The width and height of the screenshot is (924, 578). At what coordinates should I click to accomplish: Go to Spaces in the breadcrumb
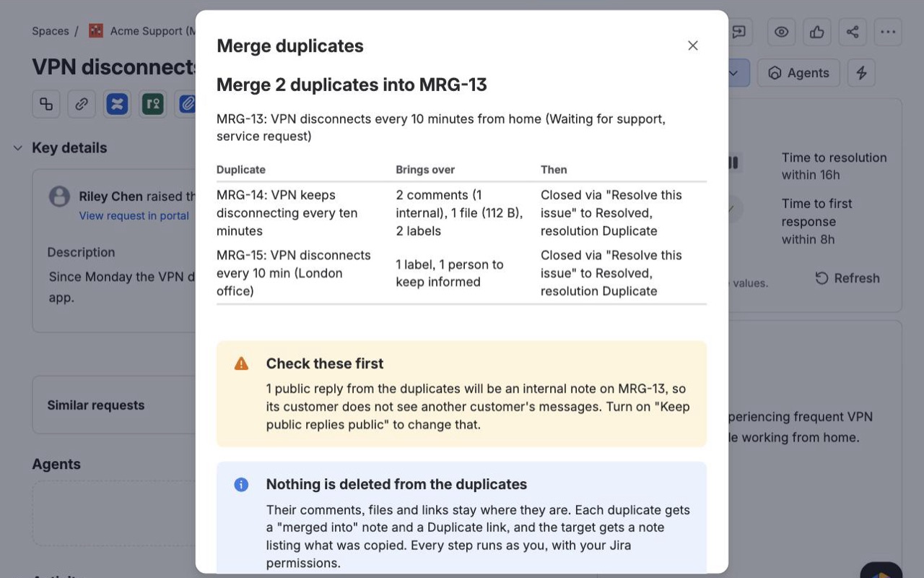pos(51,31)
